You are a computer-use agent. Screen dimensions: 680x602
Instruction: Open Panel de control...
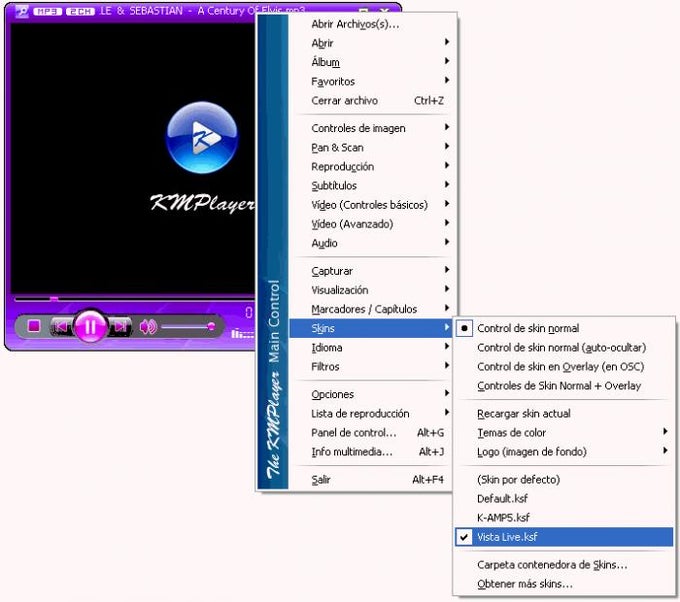click(372, 432)
